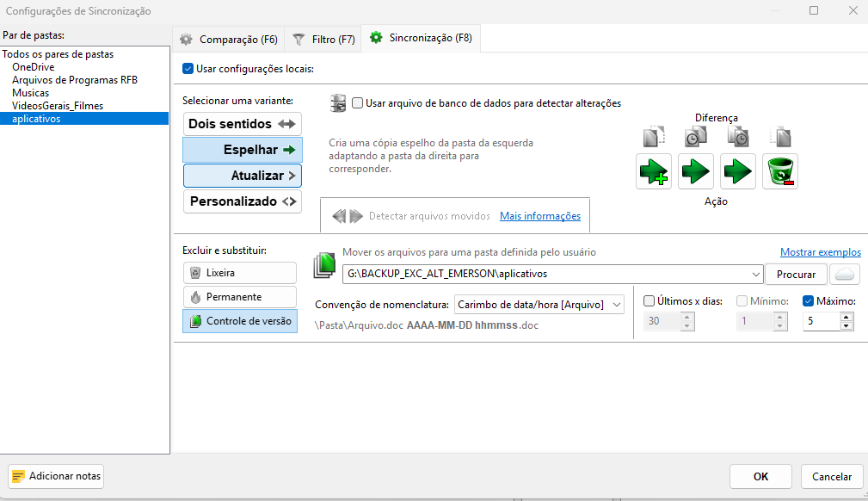Open the 'Mostrar exemplos' link
Image resolution: width=868 pixels, height=501 pixels.
[x=821, y=252]
